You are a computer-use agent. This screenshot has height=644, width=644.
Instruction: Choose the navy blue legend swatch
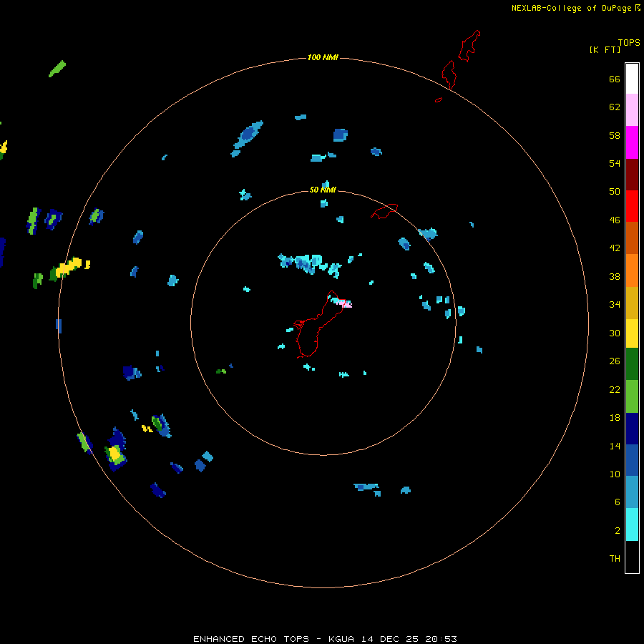[632, 429]
